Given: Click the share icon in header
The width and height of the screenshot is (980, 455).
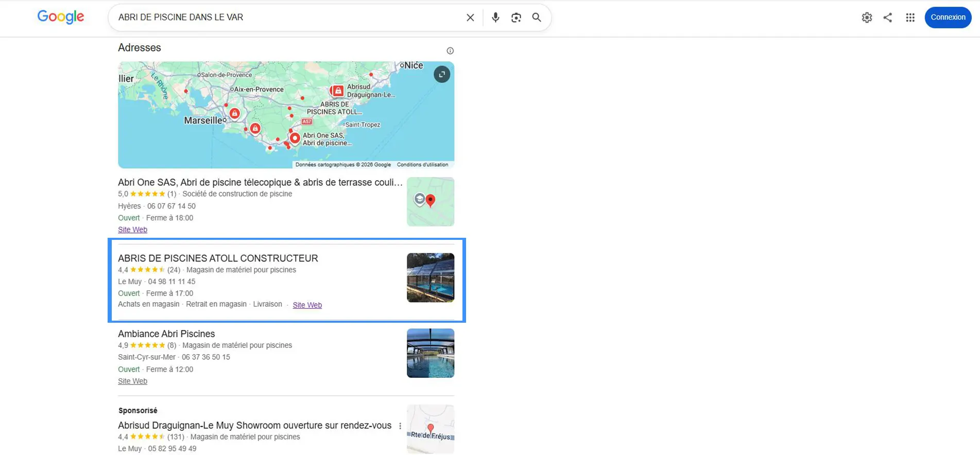Looking at the screenshot, I should (x=888, y=17).
